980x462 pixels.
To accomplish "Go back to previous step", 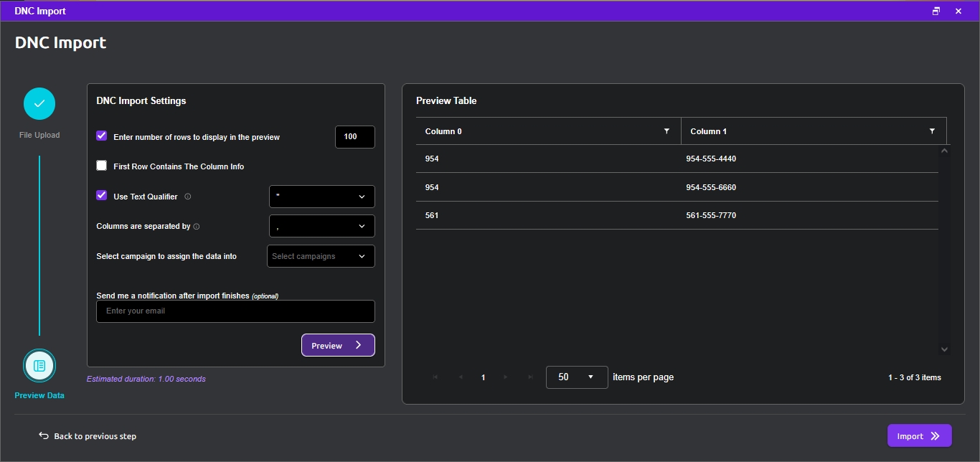I will point(88,436).
